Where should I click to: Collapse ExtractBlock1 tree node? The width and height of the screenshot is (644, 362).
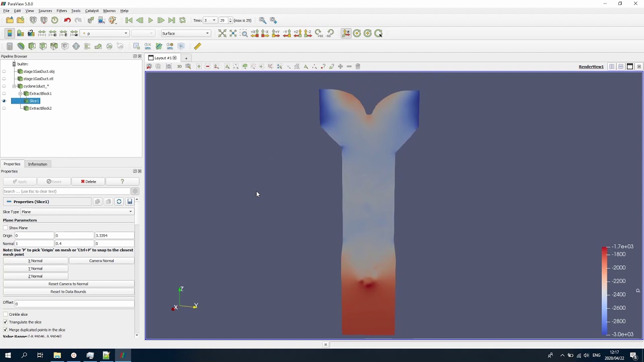tap(20, 94)
